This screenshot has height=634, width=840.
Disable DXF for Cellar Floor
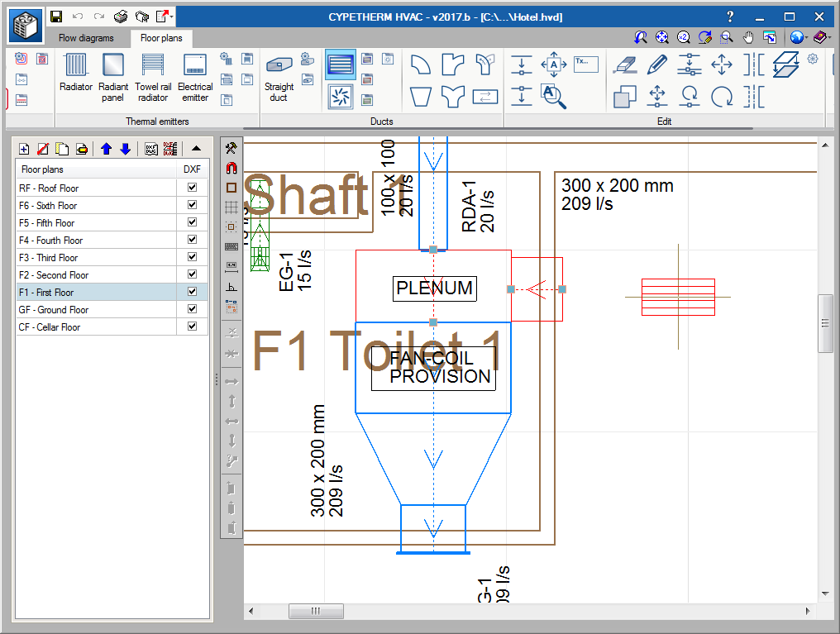(192, 327)
